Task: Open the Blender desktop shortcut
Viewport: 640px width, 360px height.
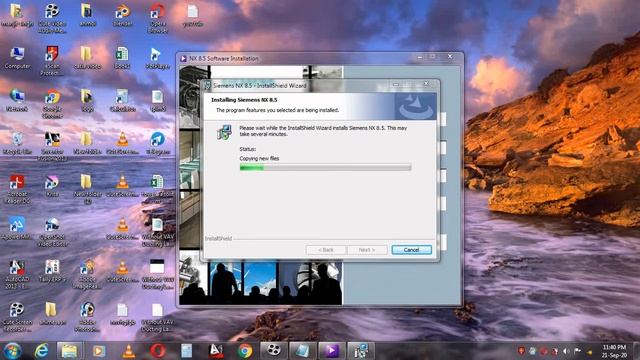Action: pos(122,16)
